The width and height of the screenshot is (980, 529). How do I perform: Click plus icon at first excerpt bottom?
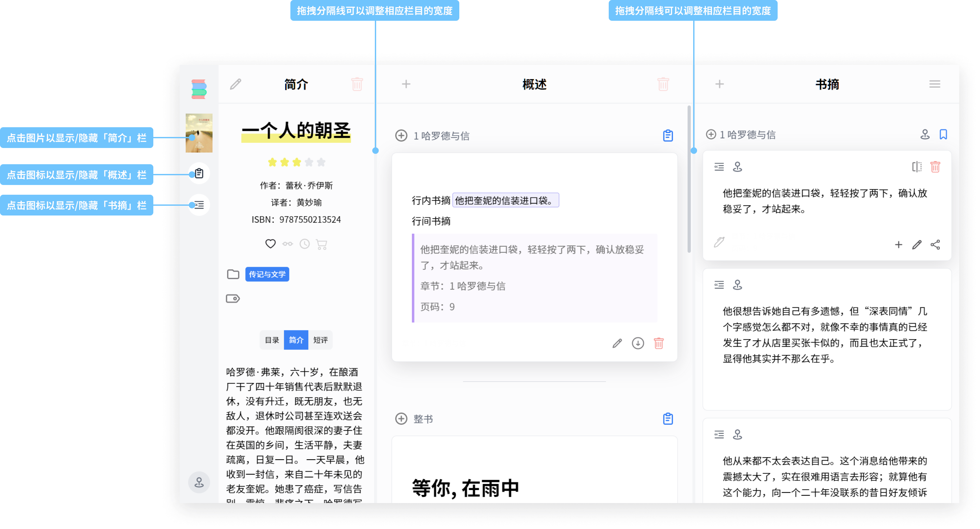[898, 245]
